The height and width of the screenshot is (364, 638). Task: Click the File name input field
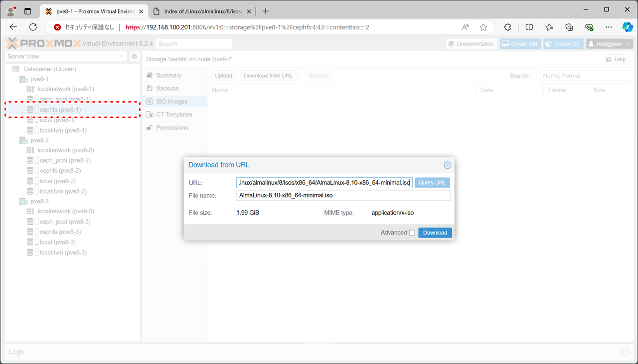[x=343, y=196]
